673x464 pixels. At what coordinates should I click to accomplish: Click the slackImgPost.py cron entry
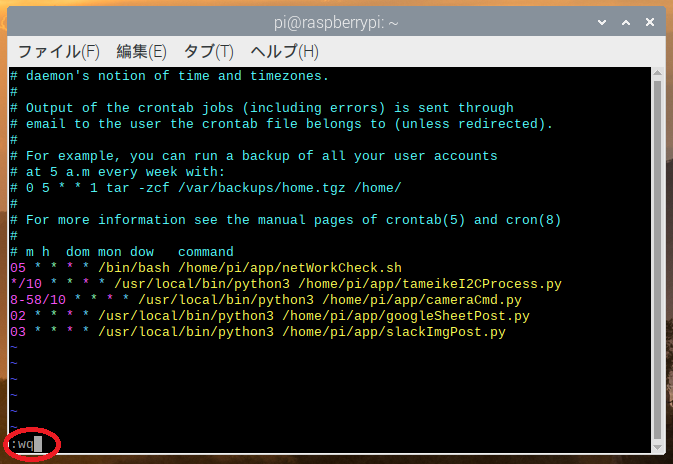(x=257, y=332)
